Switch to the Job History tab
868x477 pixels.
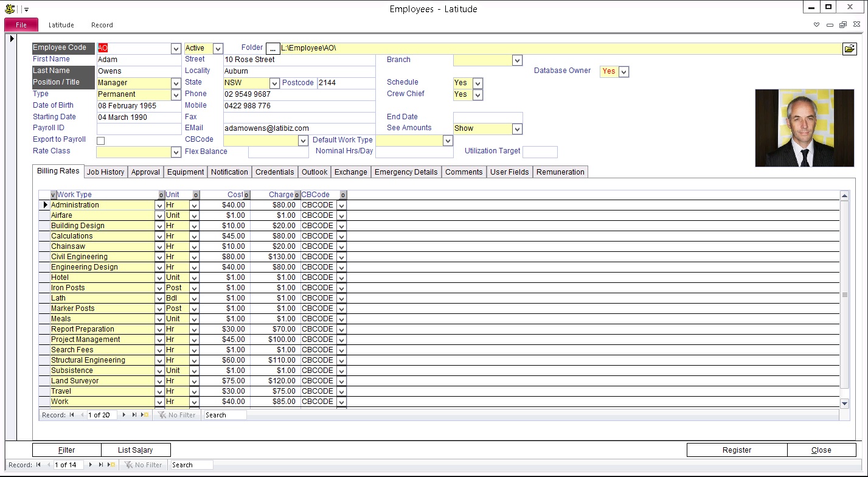point(105,172)
